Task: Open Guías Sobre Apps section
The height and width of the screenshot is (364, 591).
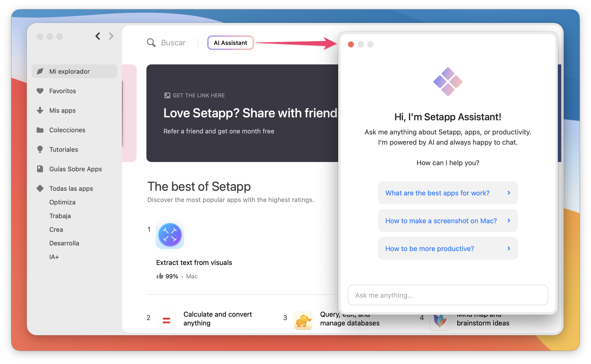Action: click(74, 169)
